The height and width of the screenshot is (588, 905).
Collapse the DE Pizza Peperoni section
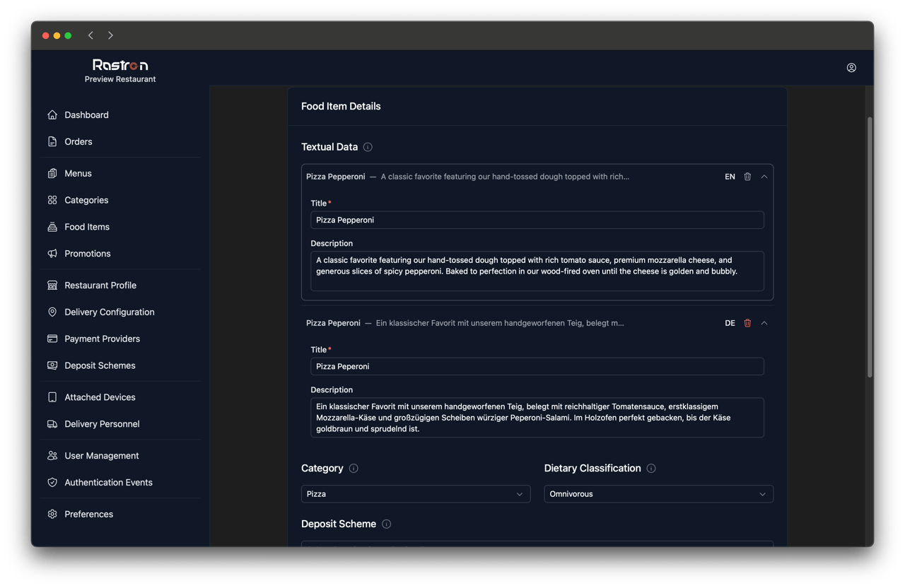click(764, 323)
